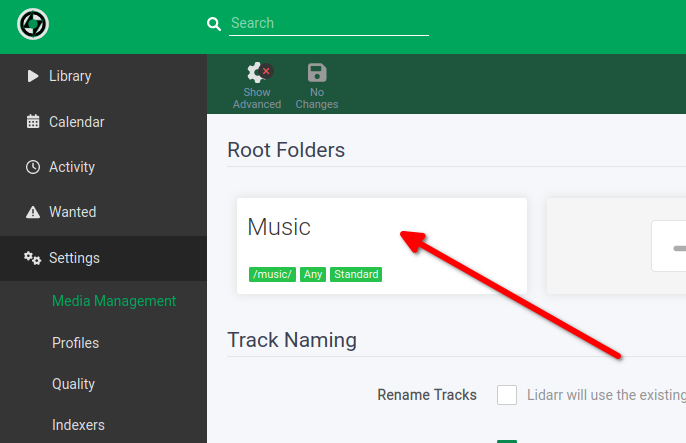Click the Settings gears icon
This screenshot has height=443, width=686.
click(x=32, y=258)
